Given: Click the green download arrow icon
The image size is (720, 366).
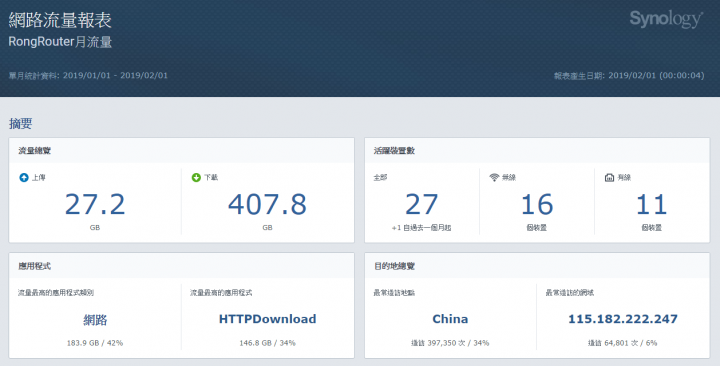Looking at the screenshot, I should [196, 177].
